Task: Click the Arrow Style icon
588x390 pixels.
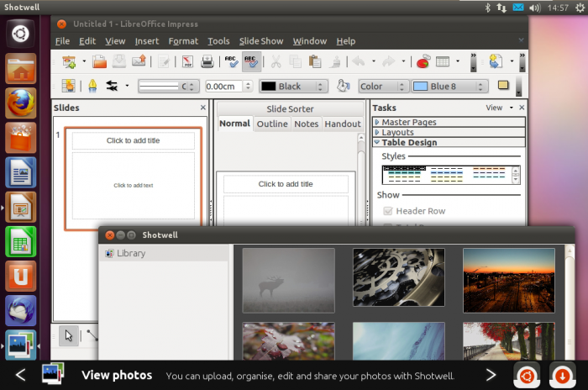Action: (x=112, y=86)
